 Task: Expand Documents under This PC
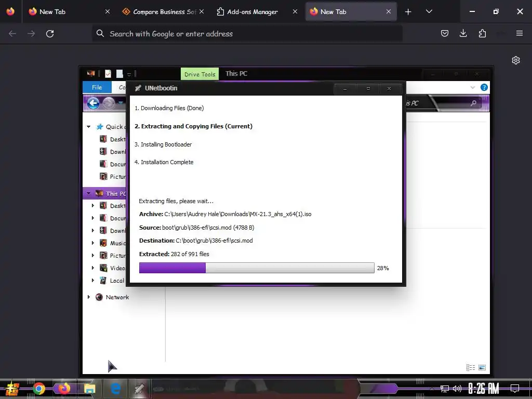tap(92, 218)
